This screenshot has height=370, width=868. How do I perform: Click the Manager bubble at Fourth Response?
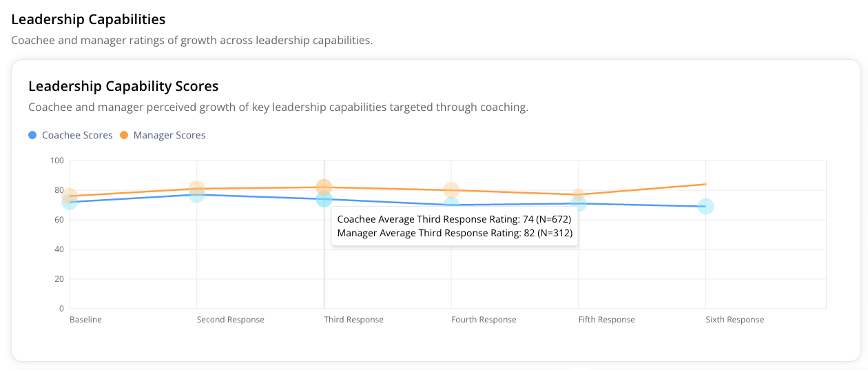tap(451, 189)
